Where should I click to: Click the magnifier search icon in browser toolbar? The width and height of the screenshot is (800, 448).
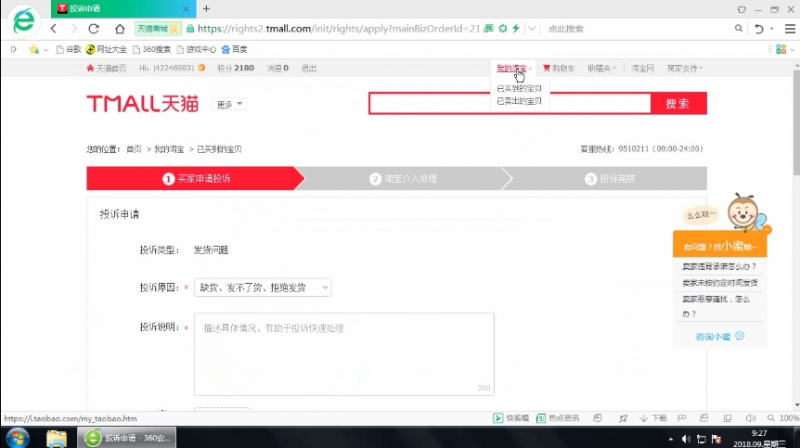click(x=738, y=29)
